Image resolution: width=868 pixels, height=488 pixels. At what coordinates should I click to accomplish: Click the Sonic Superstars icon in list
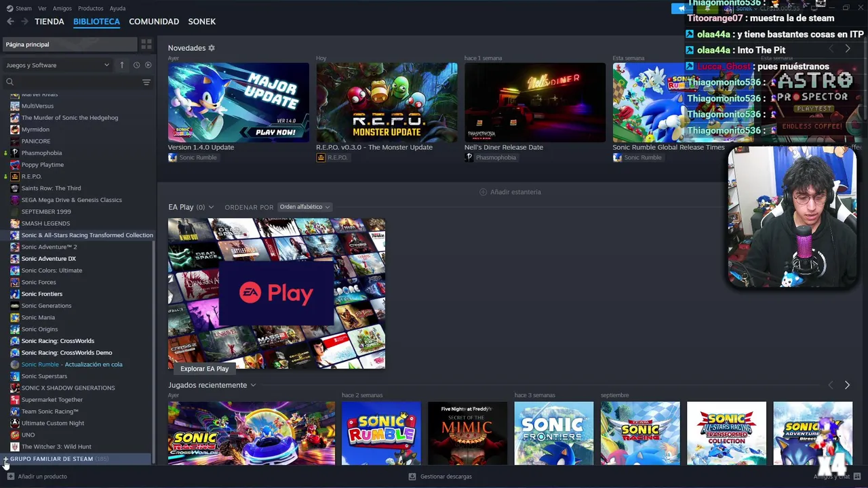click(x=15, y=376)
